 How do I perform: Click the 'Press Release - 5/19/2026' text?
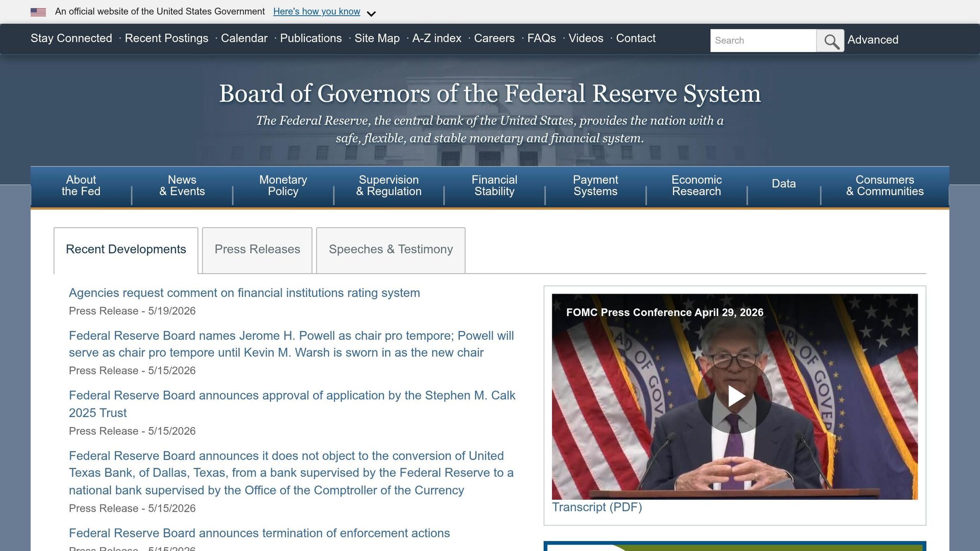(x=132, y=311)
